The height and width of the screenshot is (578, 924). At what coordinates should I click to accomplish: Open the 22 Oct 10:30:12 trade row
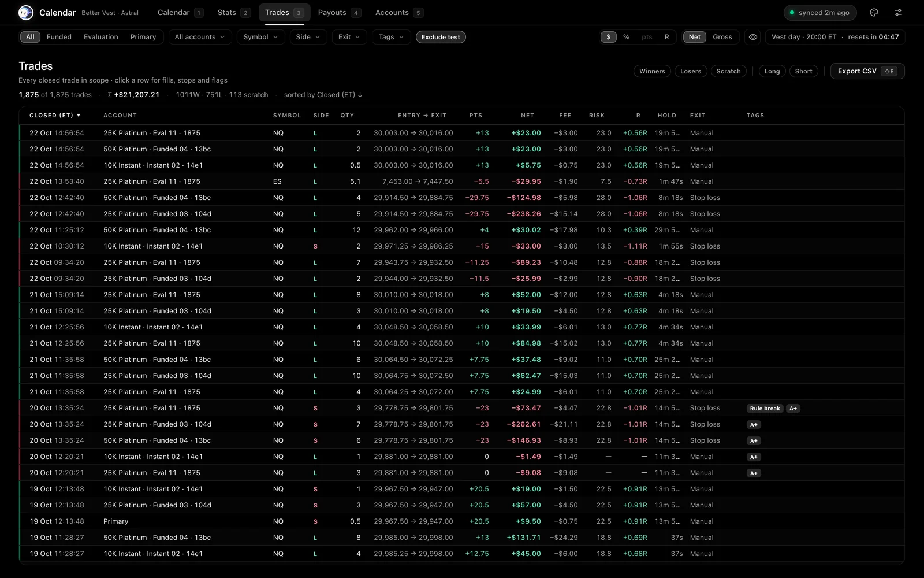pyautogui.click(x=461, y=246)
